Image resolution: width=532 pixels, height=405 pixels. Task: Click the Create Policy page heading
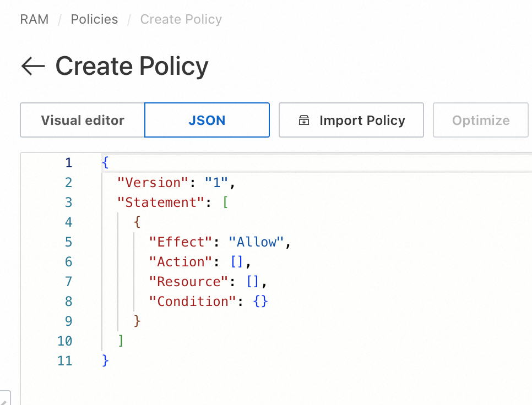point(132,67)
